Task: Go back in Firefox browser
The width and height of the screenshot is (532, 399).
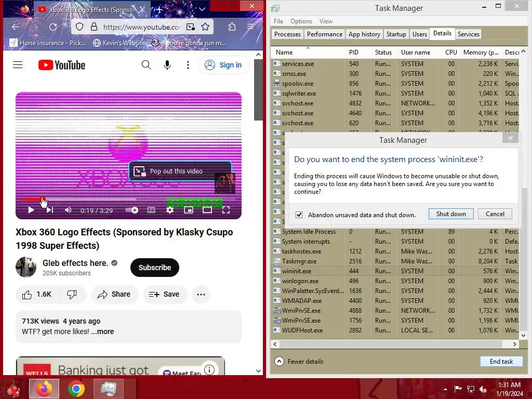Action: pos(16,27)
